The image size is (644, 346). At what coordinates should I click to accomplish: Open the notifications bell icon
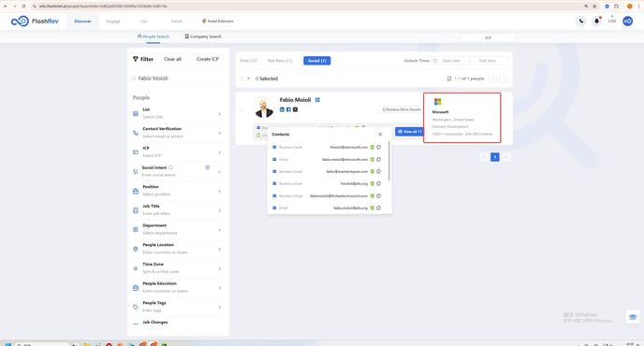point(596,21)
